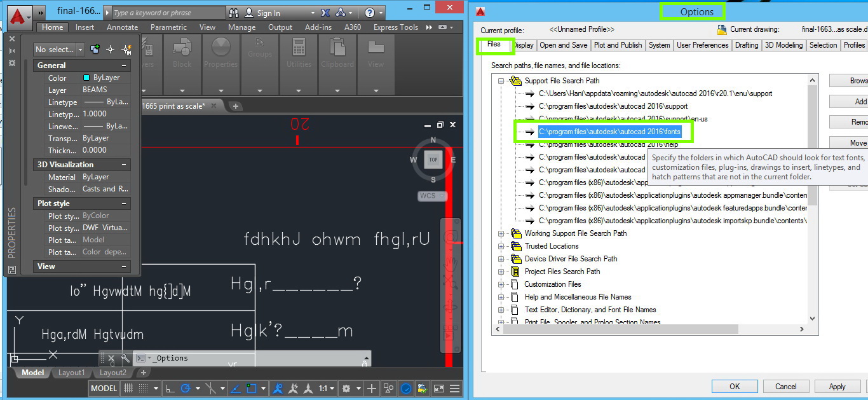Expand the Trusted Locations node
Viewport: 868px width, 400px height.
501,246
